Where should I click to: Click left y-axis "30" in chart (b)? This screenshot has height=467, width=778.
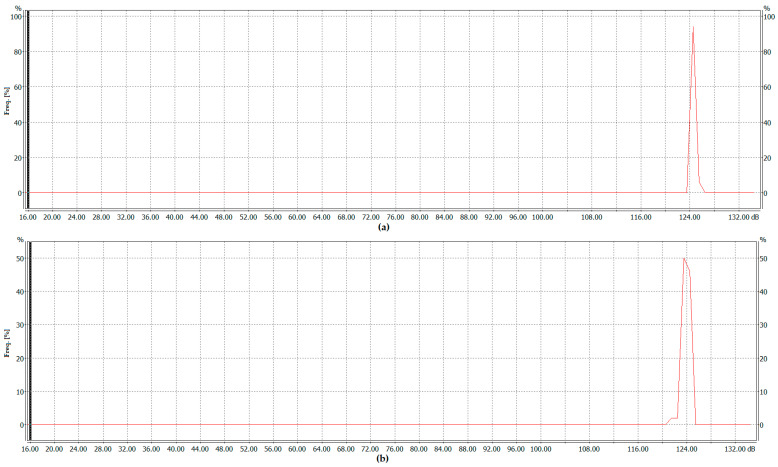click(20, 325)
